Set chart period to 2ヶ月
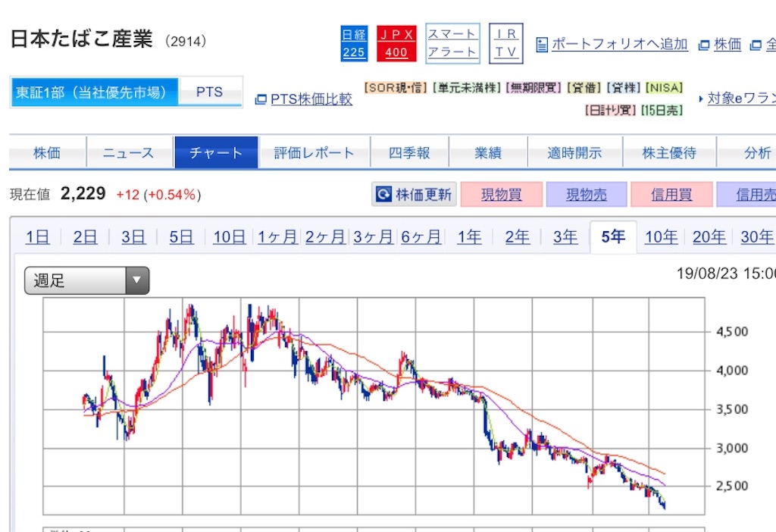Viewport: 776px width, 532px height. pyautogui.click(x=325, y=237)
